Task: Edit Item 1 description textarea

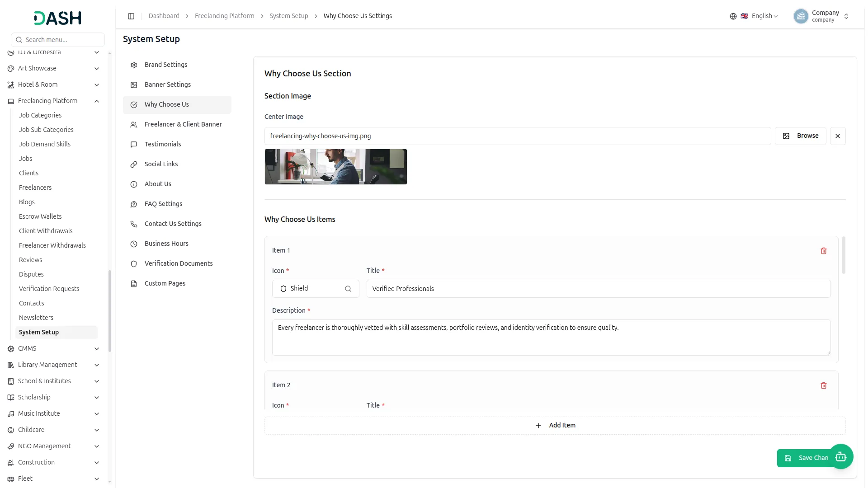Action: [x=552, y=338]
